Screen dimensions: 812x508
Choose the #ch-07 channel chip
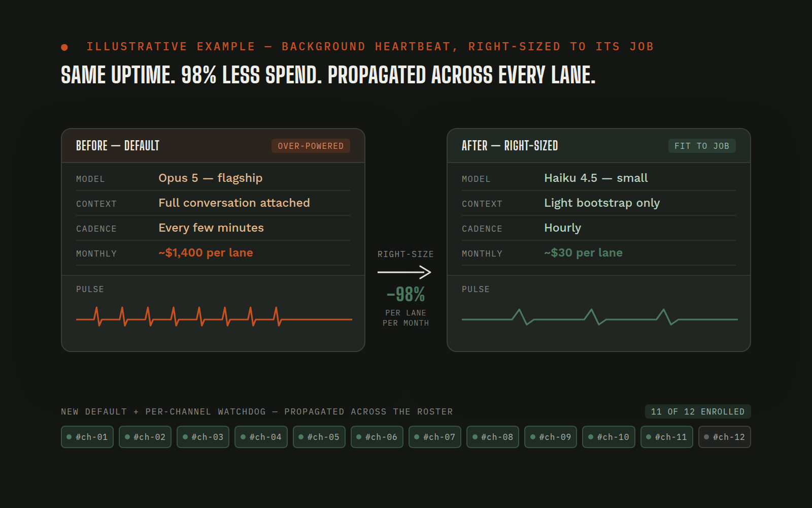pos(435,437)
